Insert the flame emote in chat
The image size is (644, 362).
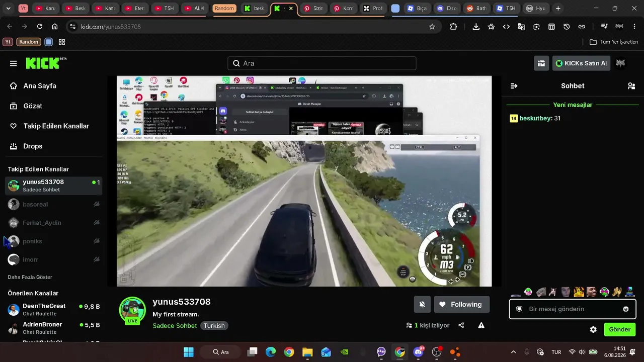click(x=579, y=292)
